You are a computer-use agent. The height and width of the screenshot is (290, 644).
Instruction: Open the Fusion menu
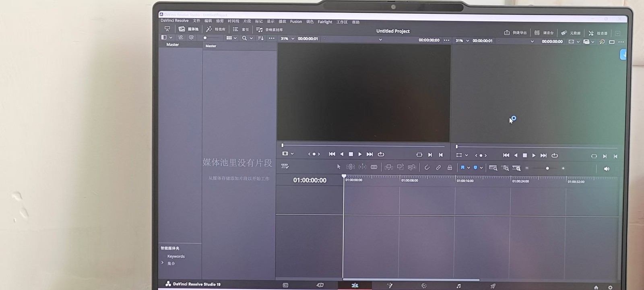click(x=296, y=22)
